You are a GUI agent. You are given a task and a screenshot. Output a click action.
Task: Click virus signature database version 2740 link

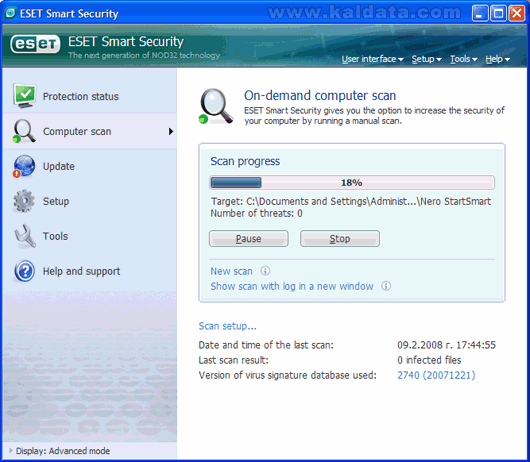click(436, 375)
